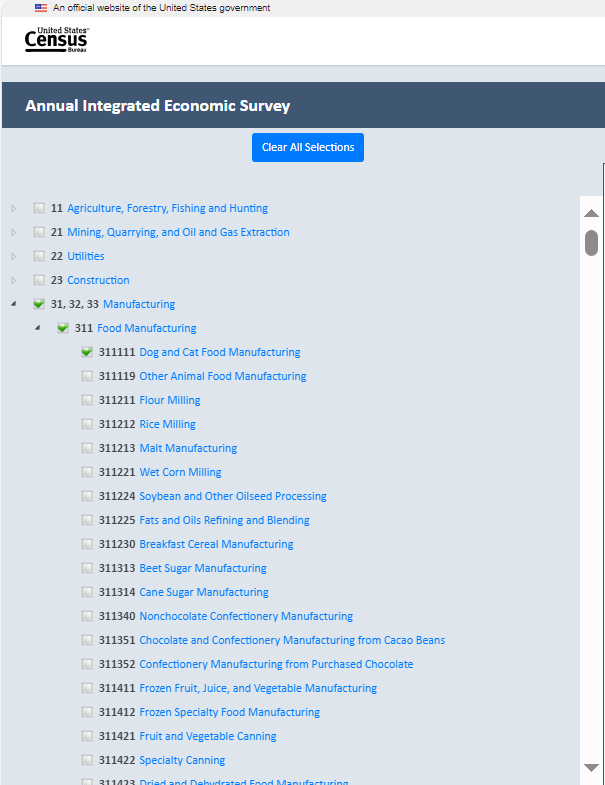Click the scrollbar down arrow
The image size is (605, 785).
click(591, 767)
